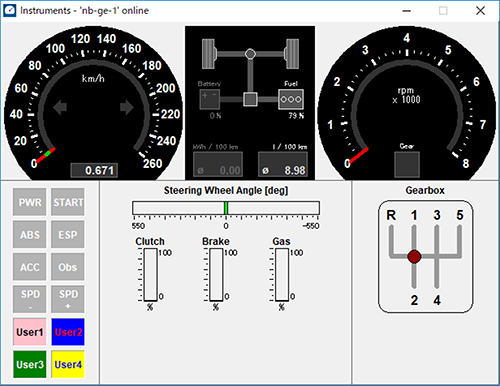Click the front left wheel icon
The height and width of the screenshot is (386, 500).
click(x=209, y=54)
